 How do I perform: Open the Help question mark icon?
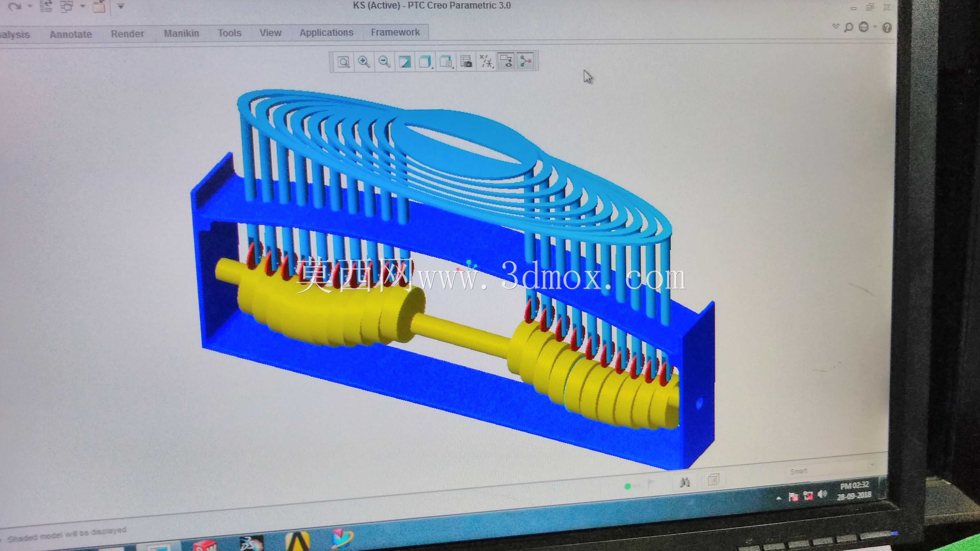(x=887, y=27)
